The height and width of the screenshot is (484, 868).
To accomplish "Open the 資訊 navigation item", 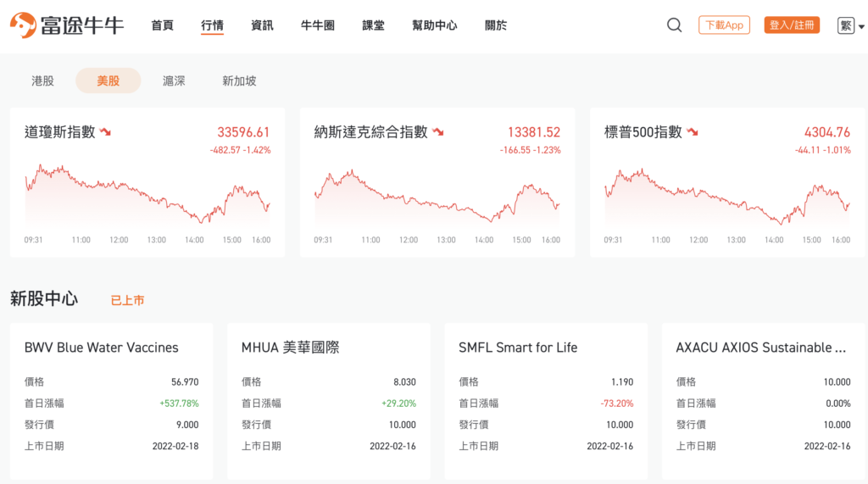I will 262,25.
